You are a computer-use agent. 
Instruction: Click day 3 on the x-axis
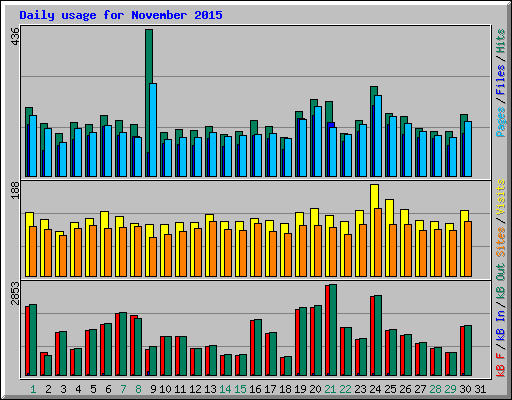(63, 389)
